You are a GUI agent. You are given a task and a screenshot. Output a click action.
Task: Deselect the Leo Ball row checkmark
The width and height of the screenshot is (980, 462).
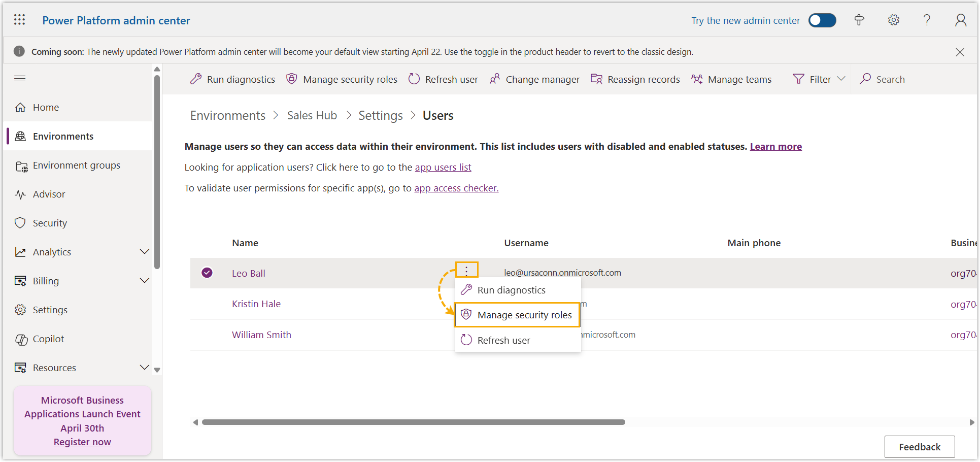tap(207, 273)
